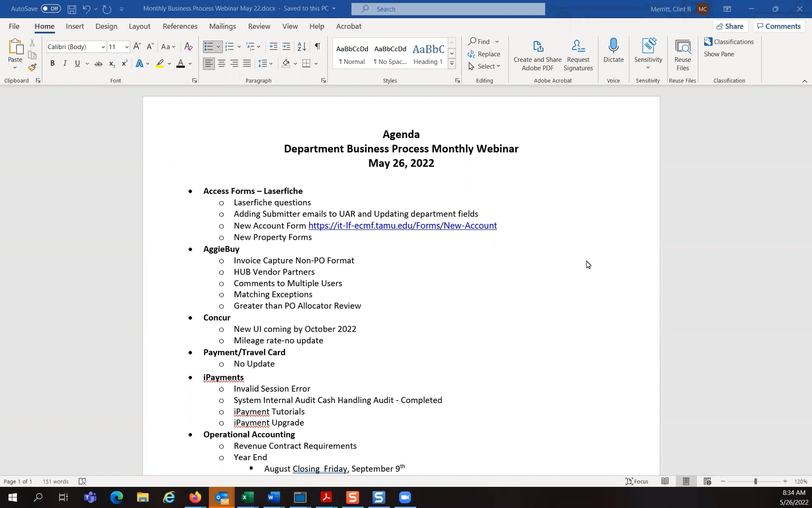Open the font name dropdown
Screen dimensions: 812x508
coord(103,47)
